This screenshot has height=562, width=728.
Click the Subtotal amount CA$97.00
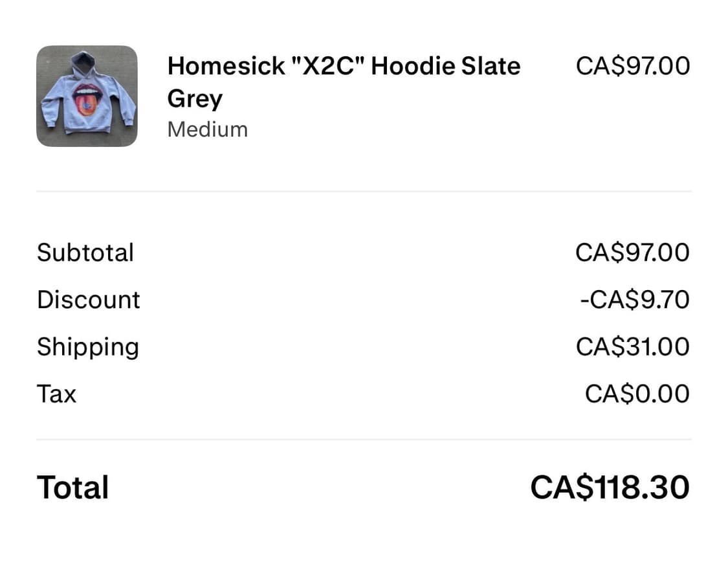pos(632,253)
